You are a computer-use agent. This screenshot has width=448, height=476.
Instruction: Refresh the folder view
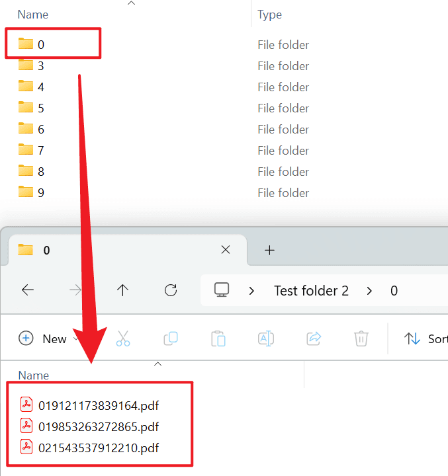[171, 290]
